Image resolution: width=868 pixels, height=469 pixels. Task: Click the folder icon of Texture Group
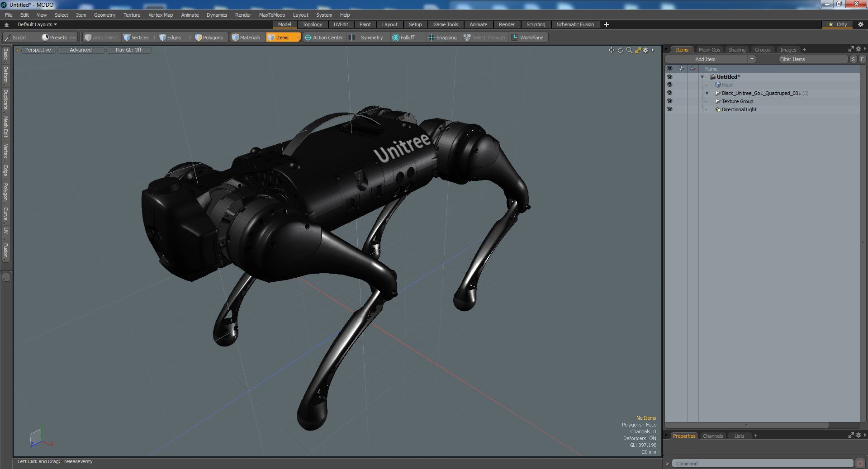point(717,101)
